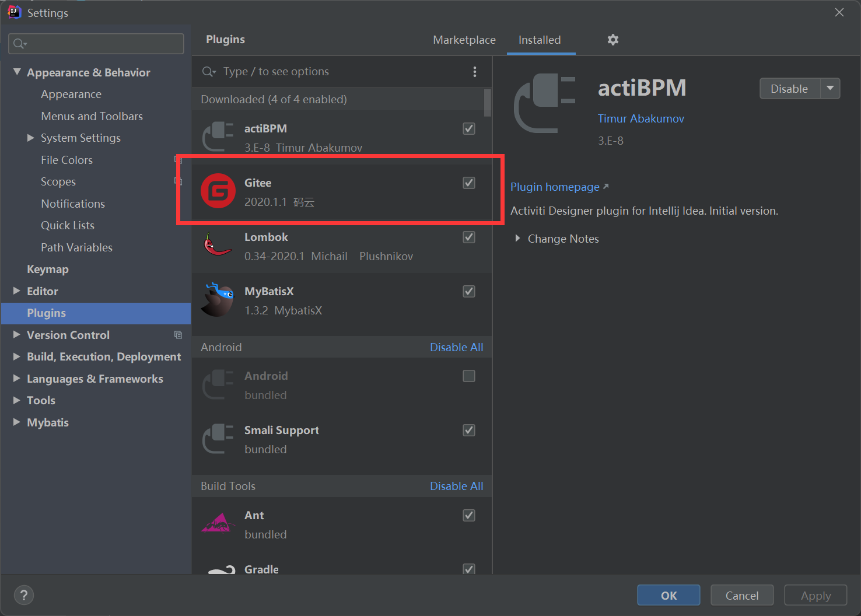The width and height of the screenshot is (861, 616).
Task: Disable the Lombok plugin checkbox
Action: pyautogui.click(x=469, y=237)
